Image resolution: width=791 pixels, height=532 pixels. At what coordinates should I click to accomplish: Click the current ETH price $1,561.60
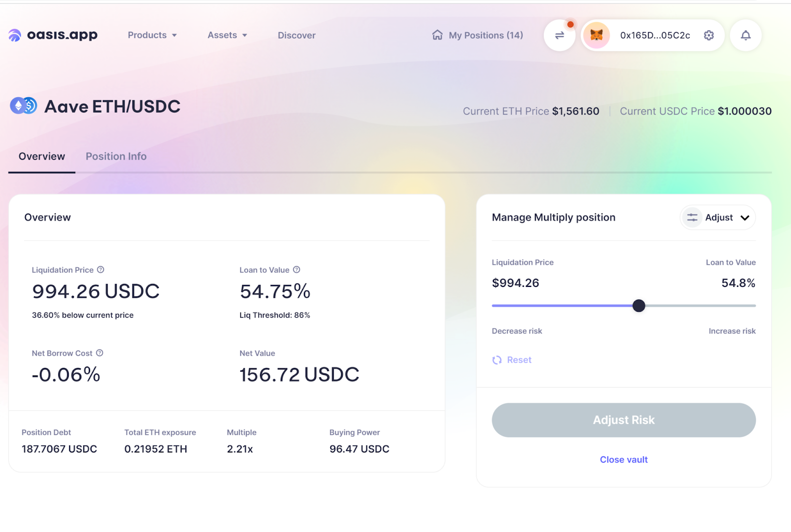pos(575,111)
